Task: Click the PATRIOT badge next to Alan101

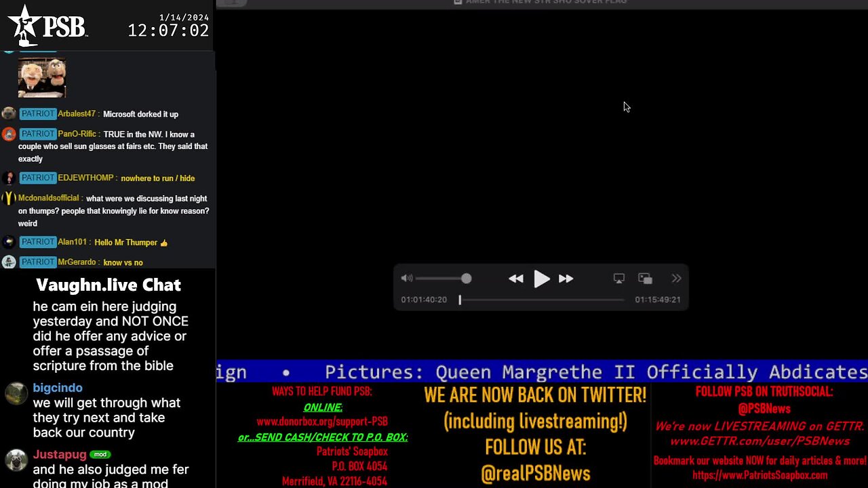Action: point(37,242)
